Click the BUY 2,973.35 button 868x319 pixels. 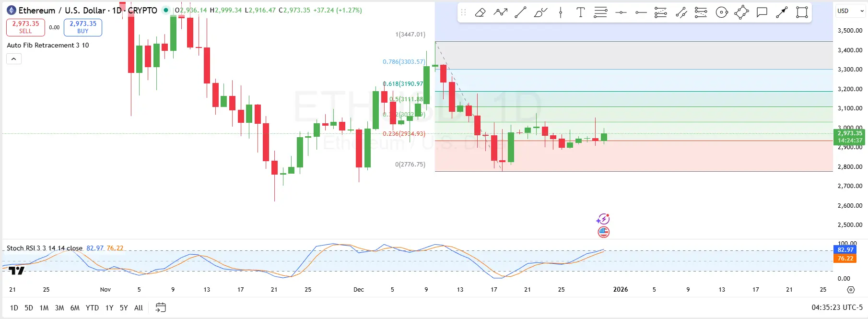click(x=83, y=27)
